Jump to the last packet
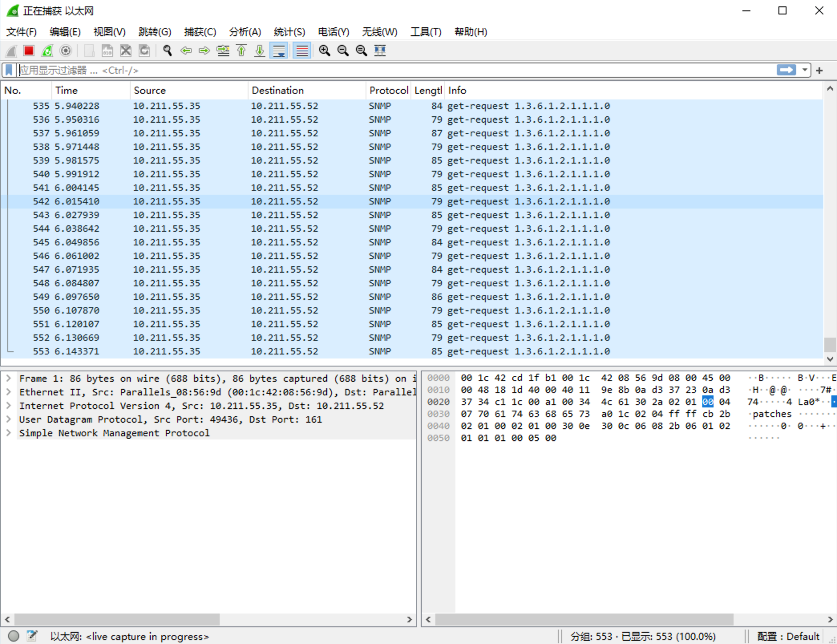This screenshot has height=644, width=837. pyautogui.click(x=260, y=51)
